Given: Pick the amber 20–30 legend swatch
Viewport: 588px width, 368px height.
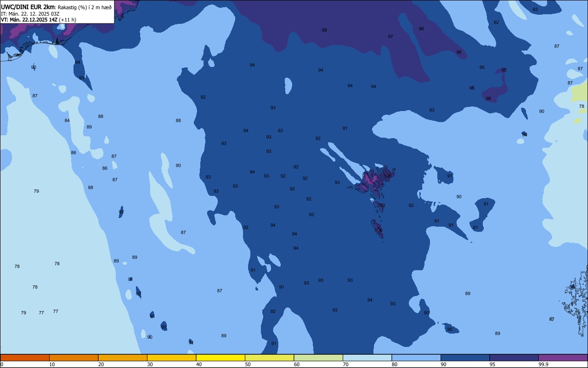Looking at the screenshot, I should pyautogui.click(x=123, y=357).
